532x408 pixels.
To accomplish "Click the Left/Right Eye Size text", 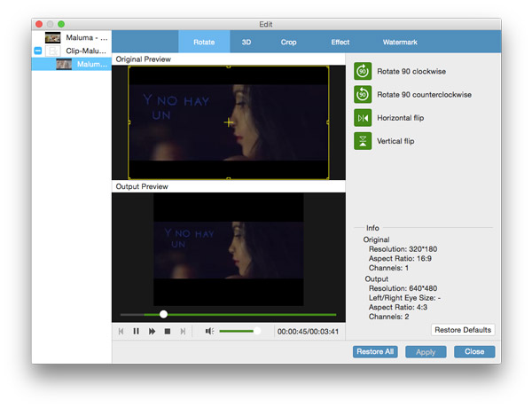I will point(404,298).
